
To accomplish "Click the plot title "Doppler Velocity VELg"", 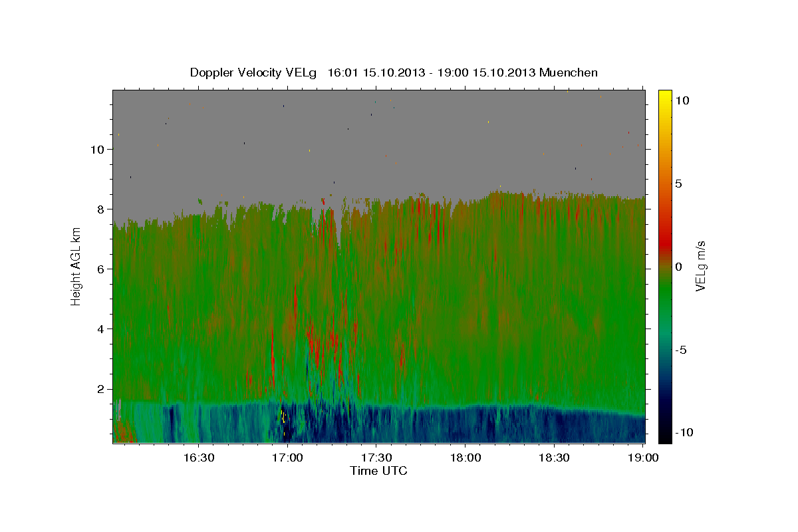I will click(255, 72).
